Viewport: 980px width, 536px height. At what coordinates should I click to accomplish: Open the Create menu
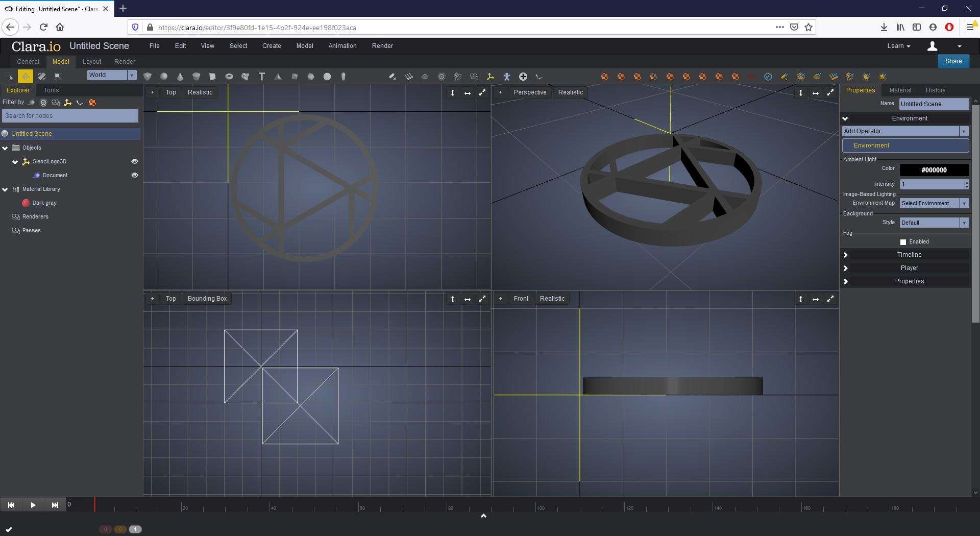(x=272, y=46)
